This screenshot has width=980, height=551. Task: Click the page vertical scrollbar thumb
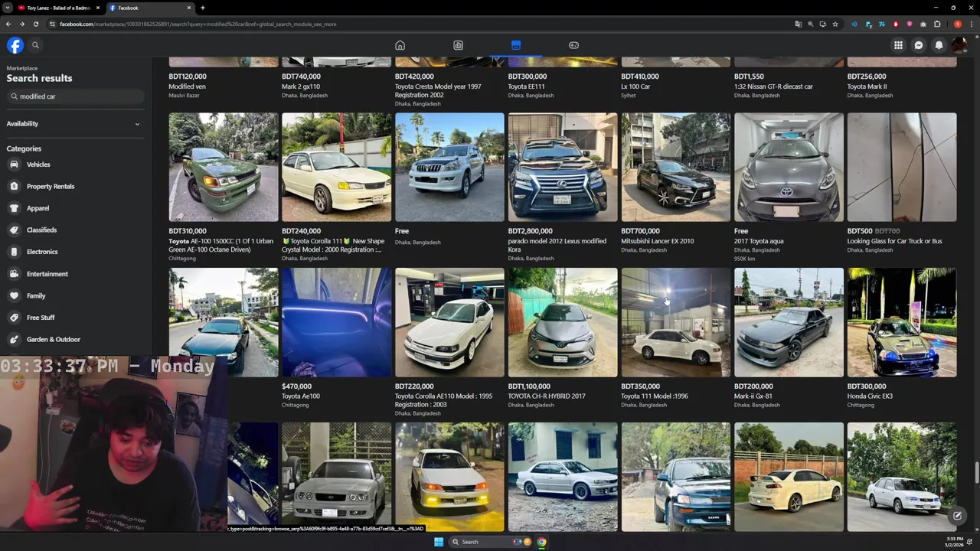(x=976, y=473)
